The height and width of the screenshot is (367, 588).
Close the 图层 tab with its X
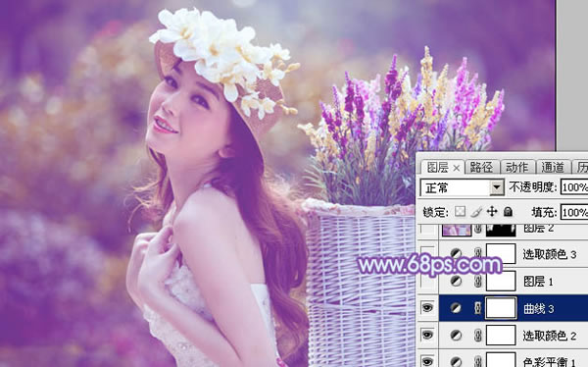pyautogui.click(x=457, y=168)
